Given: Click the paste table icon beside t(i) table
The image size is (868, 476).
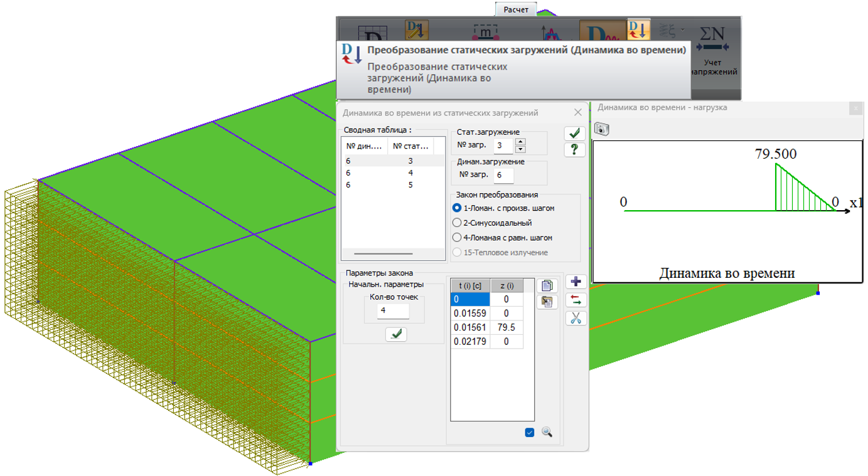Looking at the screenshot, I should coord(547,302).
